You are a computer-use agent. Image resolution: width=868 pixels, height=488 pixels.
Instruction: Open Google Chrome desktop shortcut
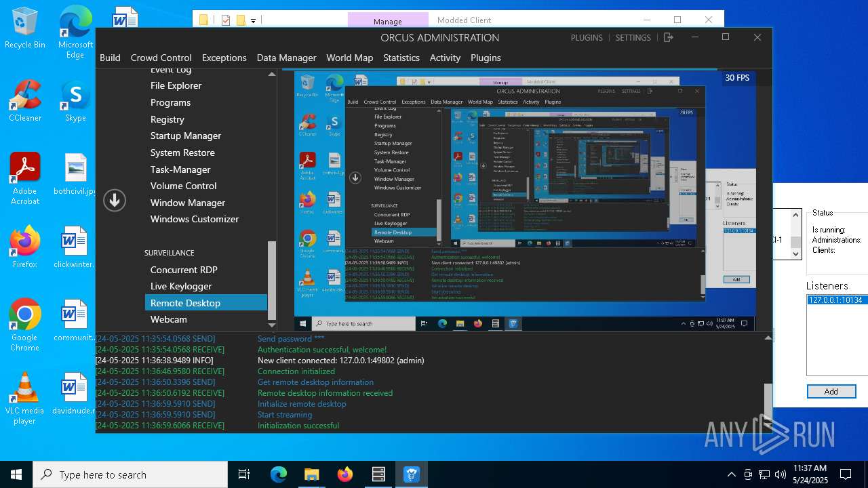[x=25, y=325]
